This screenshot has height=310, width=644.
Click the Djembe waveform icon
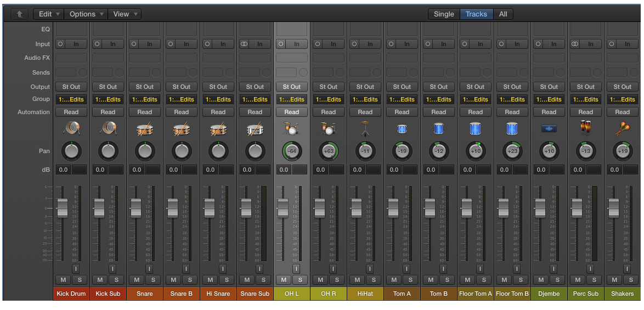click(549, 129)
